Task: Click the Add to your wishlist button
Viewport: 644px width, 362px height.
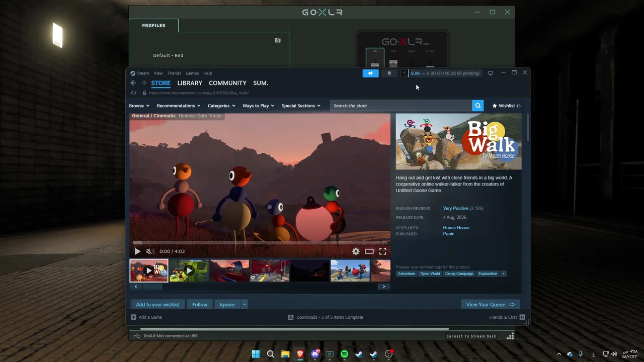Action: coord(157,305)
